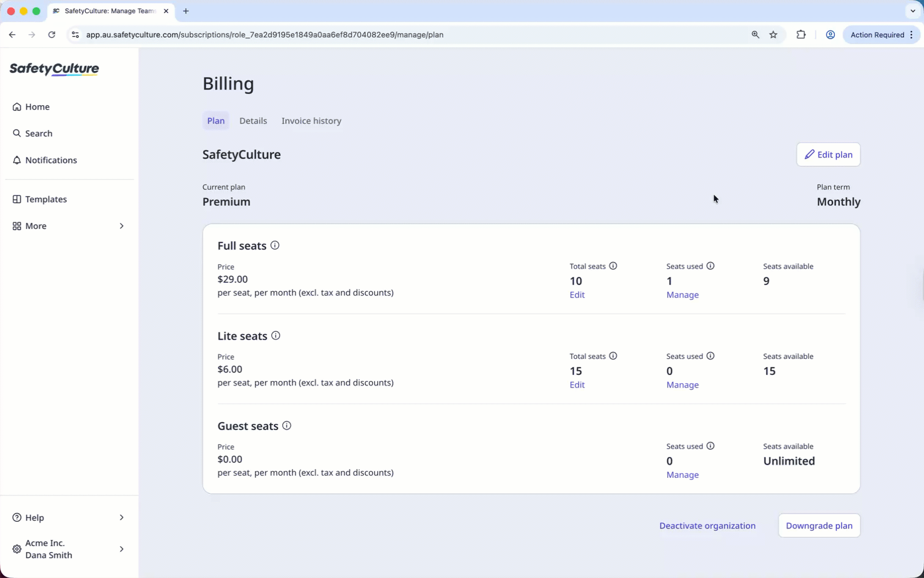
Task: Reload the page
Action: (x=52, y=35)
